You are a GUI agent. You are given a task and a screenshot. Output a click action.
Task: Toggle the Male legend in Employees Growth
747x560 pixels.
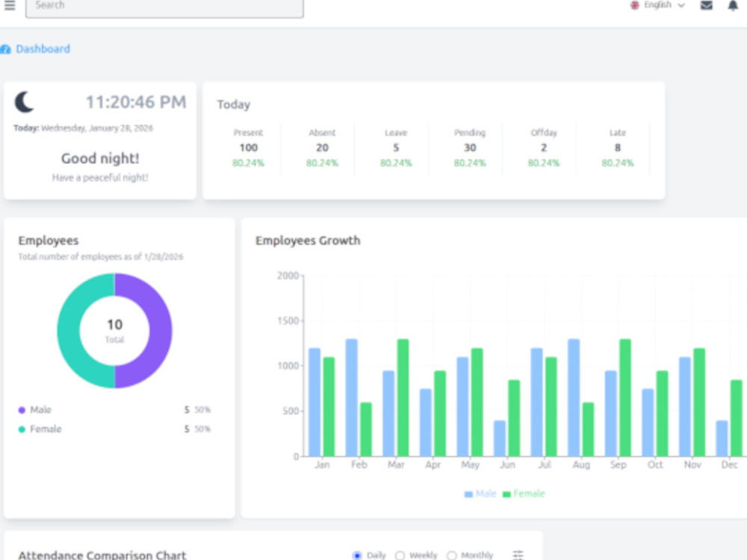click(x=480, y=494)
